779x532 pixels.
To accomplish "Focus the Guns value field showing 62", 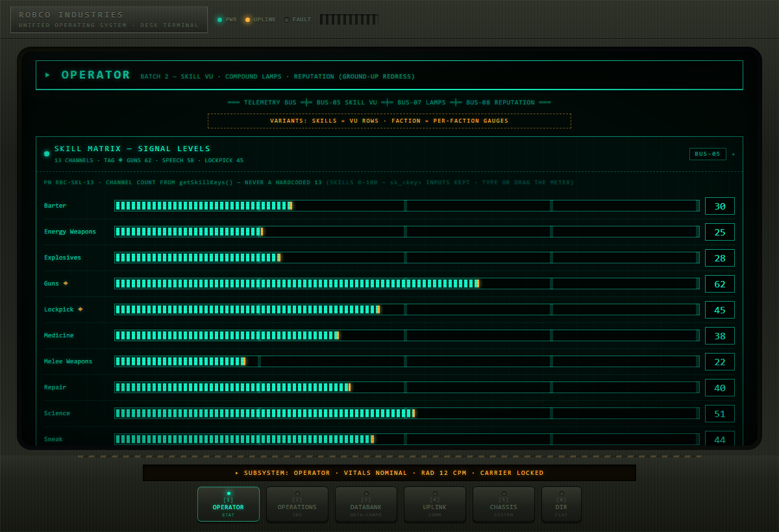I will [x=720, y=284].
